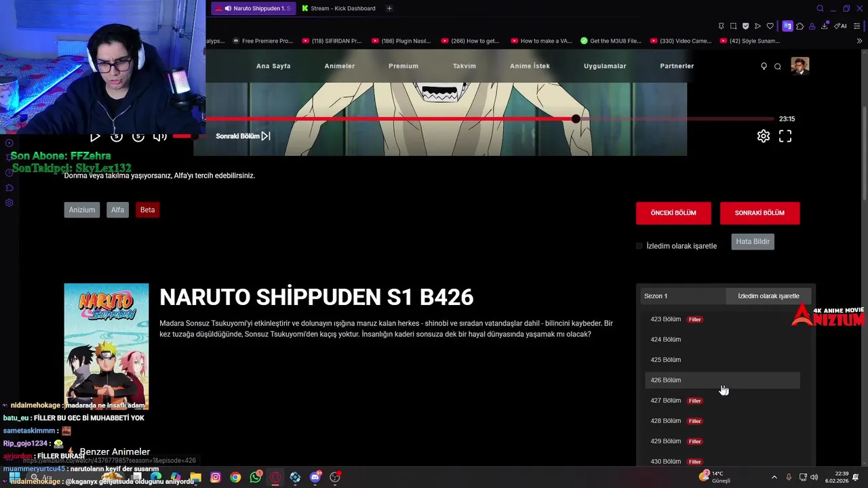The image size is (868, 488).
Task: Click the Hata Bildir report button
Action: coord(753,241)
